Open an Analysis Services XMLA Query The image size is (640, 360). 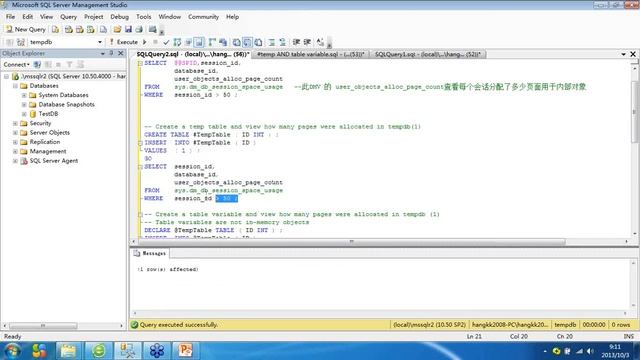point(91,29)
